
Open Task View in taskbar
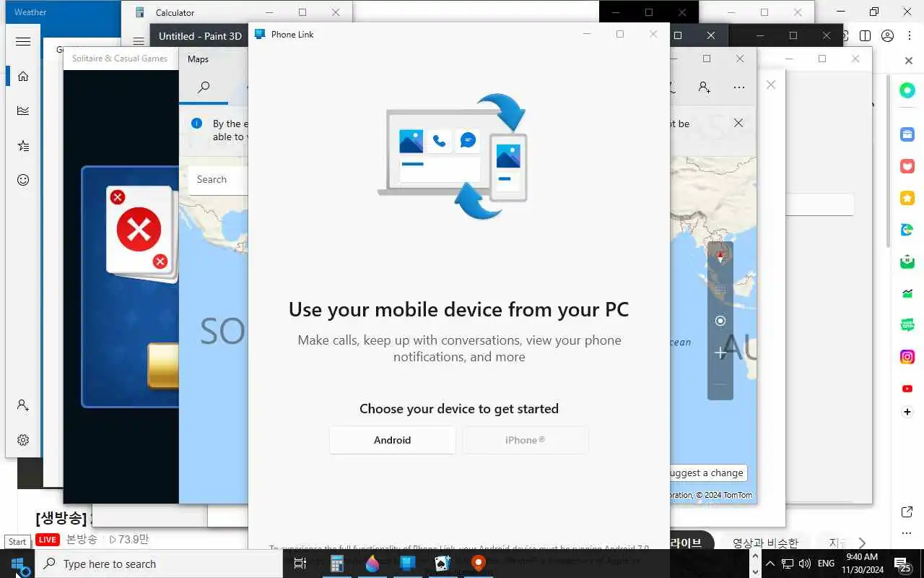coord(300,564)
